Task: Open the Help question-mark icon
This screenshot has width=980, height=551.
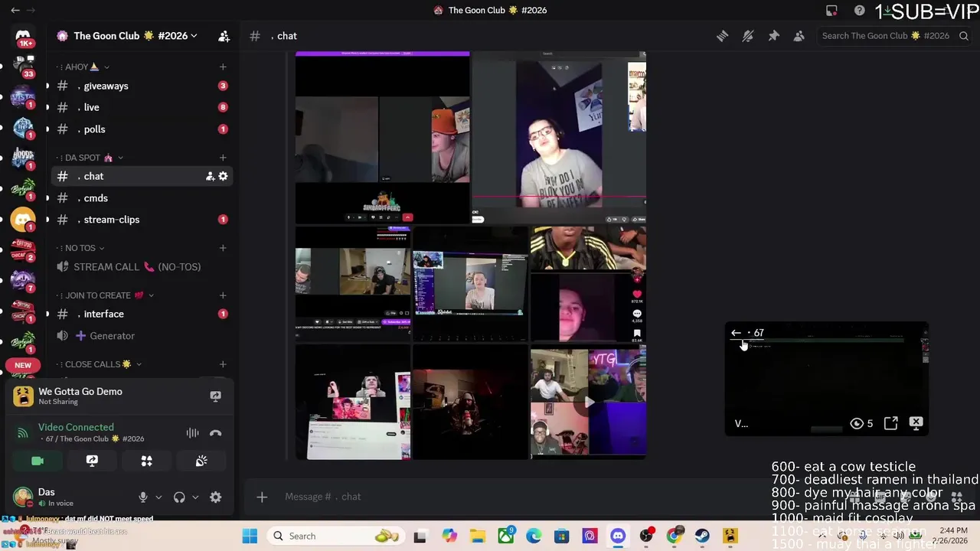Action: coord(860,11)
